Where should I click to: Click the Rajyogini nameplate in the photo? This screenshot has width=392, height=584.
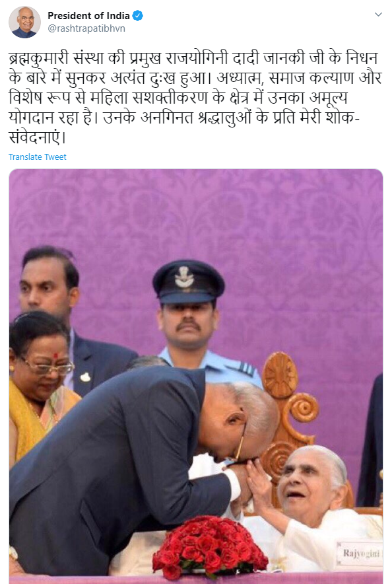360,554
